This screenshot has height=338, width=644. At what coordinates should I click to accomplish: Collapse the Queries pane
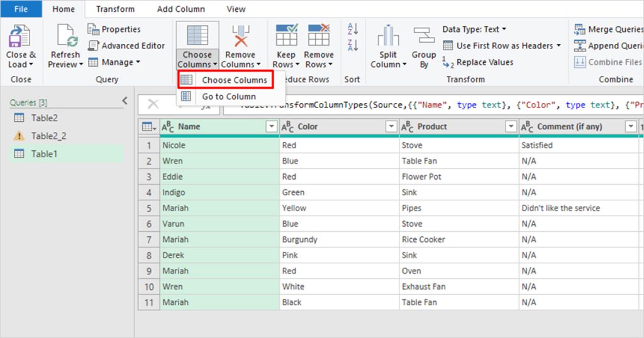125,101
